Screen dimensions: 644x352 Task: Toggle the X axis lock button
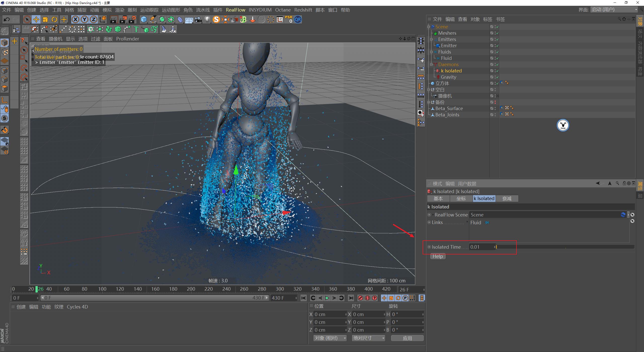[75, 19]
